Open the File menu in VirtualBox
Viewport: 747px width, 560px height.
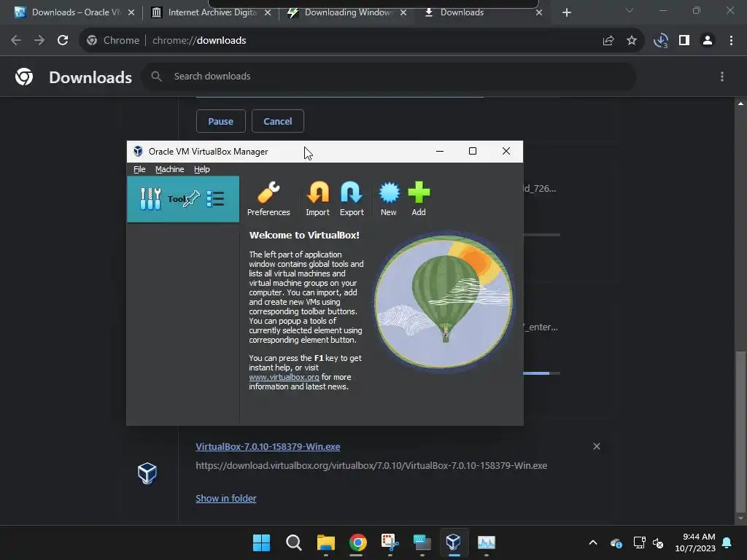coord(139,169)
